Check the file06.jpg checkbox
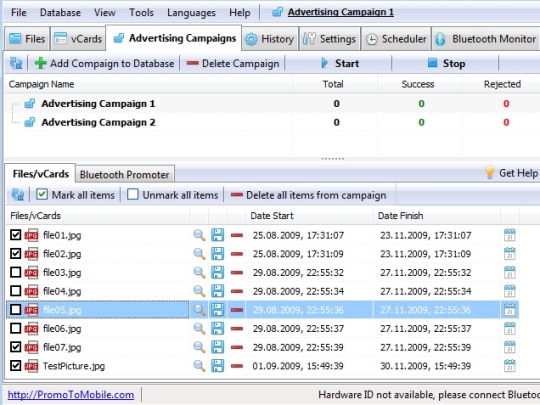 (x=15, y=328)
